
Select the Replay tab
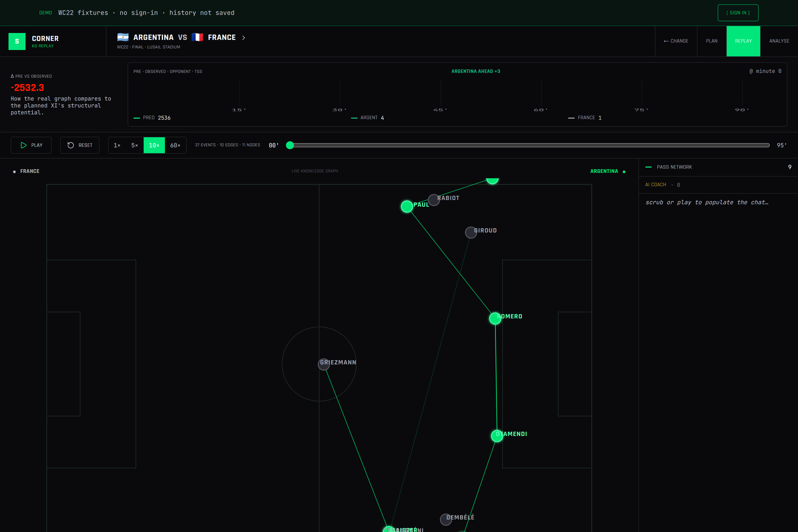coord(743,41)
